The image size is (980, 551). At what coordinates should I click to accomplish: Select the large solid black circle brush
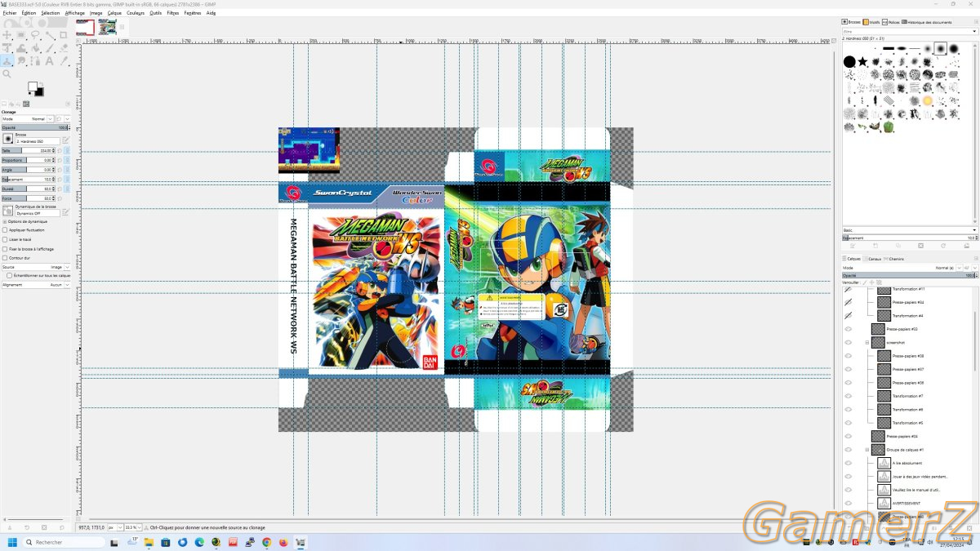849,62
